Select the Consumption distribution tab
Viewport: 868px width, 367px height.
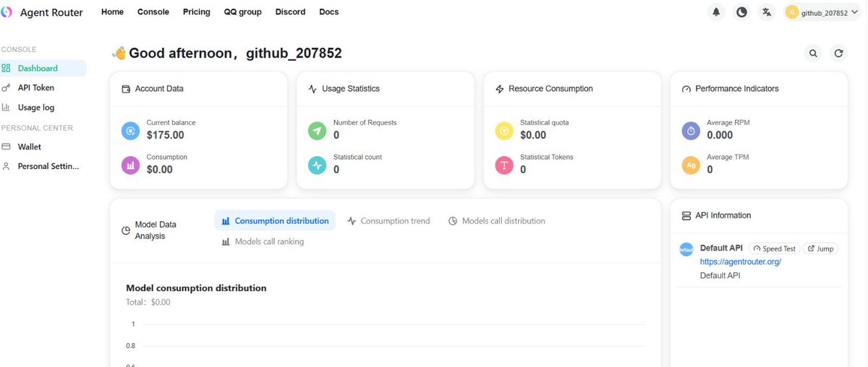[275, 221]
